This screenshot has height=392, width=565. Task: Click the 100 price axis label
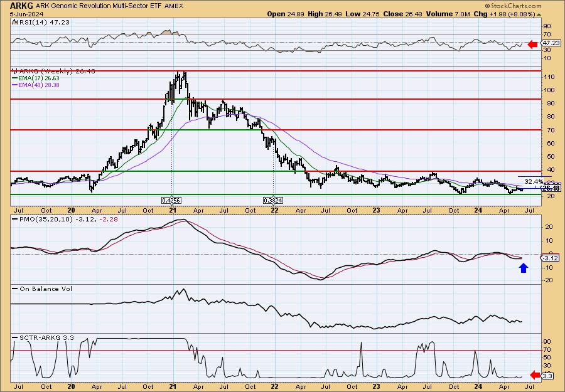[549, 90]
